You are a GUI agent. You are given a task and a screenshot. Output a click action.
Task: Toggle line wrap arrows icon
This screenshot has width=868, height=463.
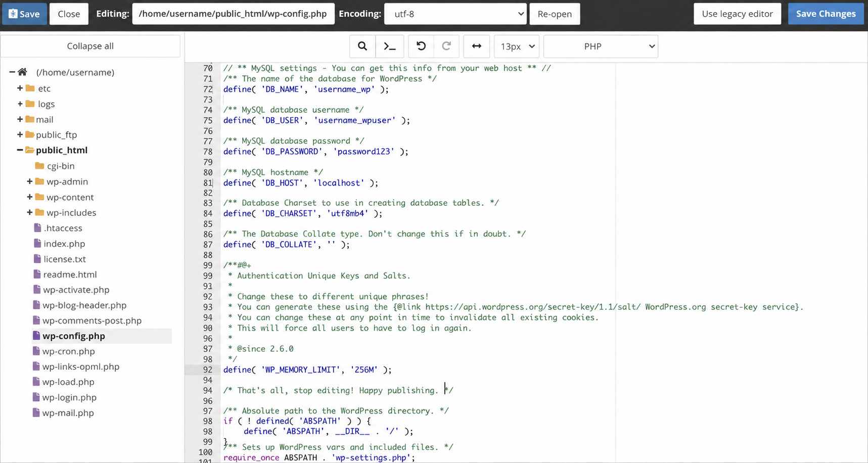click(476, 47)
